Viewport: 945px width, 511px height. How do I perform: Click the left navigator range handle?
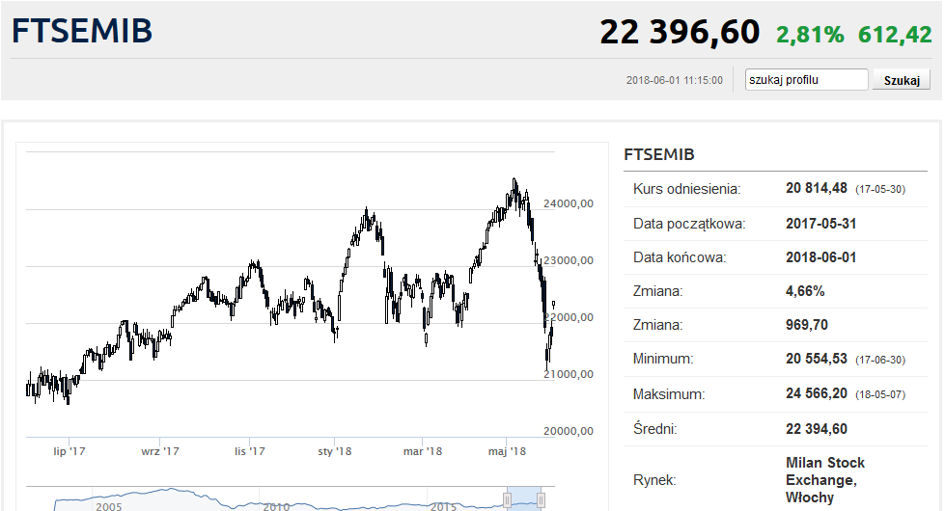pos(507,500)
